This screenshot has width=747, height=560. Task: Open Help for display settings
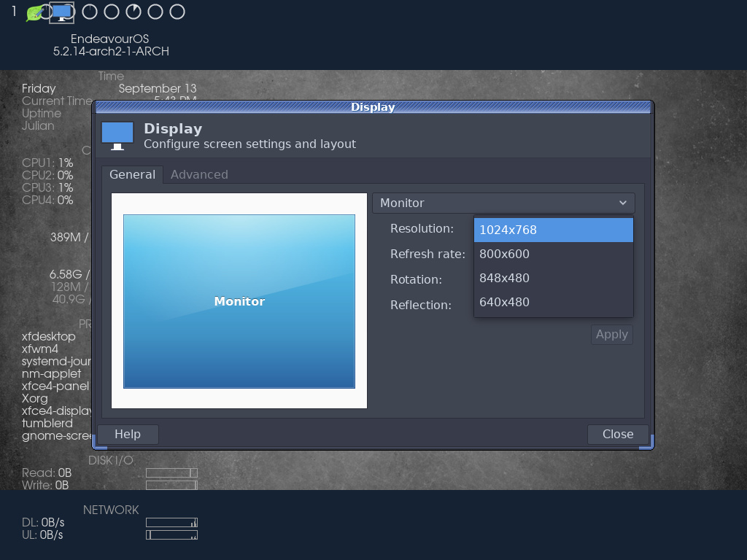tap(127, 434)
